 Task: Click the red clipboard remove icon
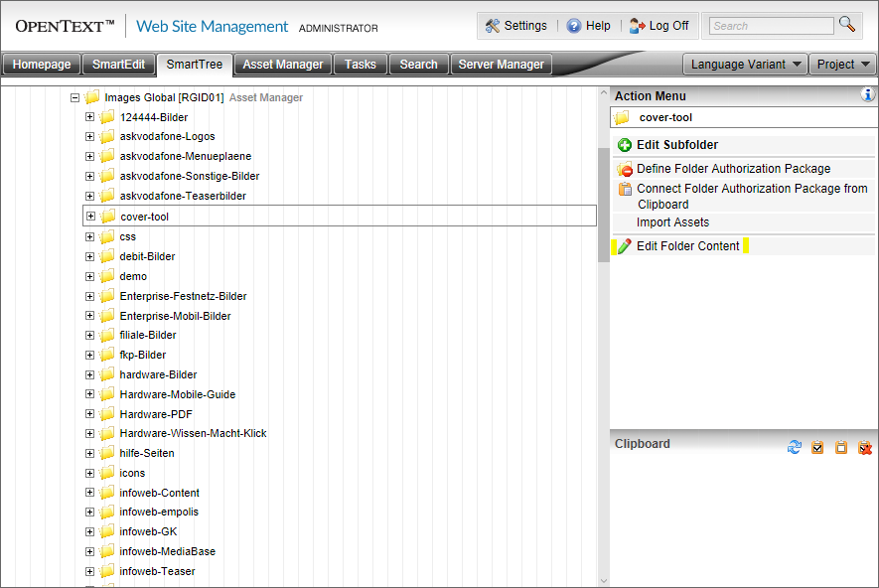(x=865, y=447)
